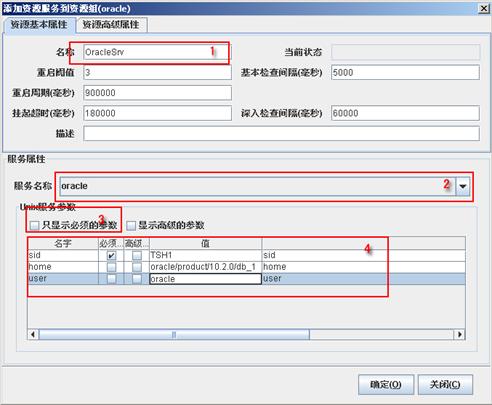Click the scroll-left arrow of the table
Viewport: 492px width, 405px height.
coord(33,334)
